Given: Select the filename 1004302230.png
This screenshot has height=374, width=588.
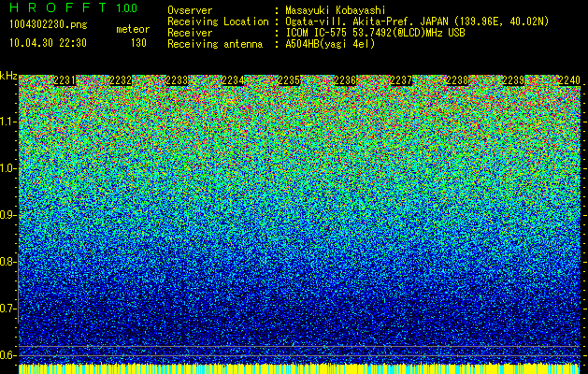Looking at the screenshot, I should click(x=49, y=25).
